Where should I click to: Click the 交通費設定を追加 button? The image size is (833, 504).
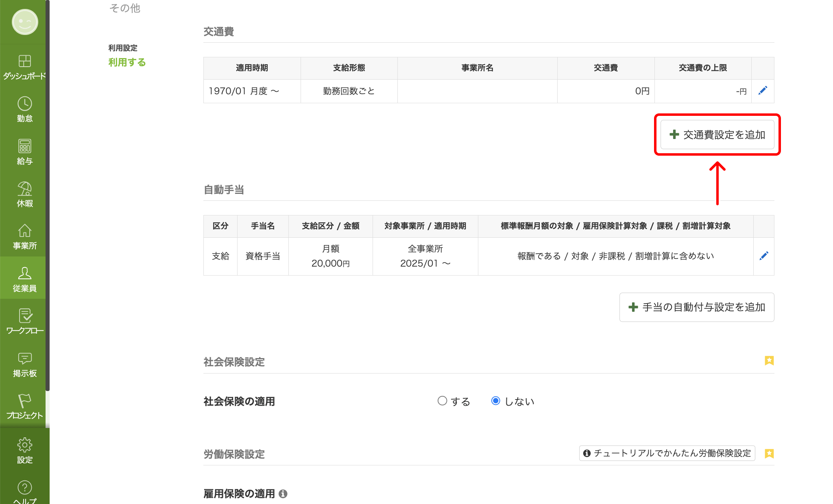pyautogui.click(x=717, y=135)
